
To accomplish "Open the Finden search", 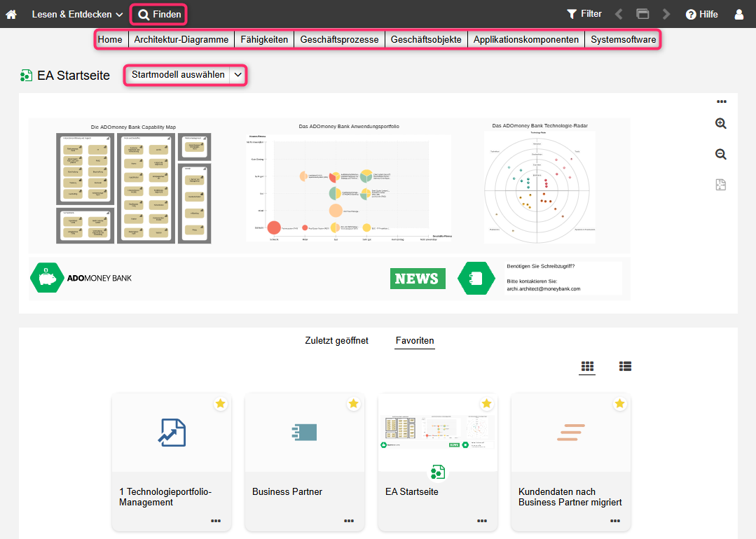I will click(160, 14).
